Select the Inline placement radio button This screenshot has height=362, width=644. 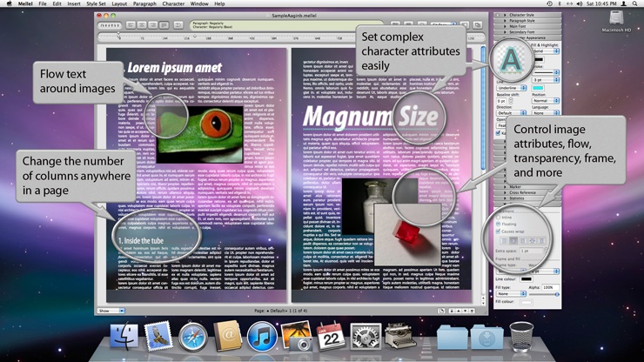coord(499,218)
